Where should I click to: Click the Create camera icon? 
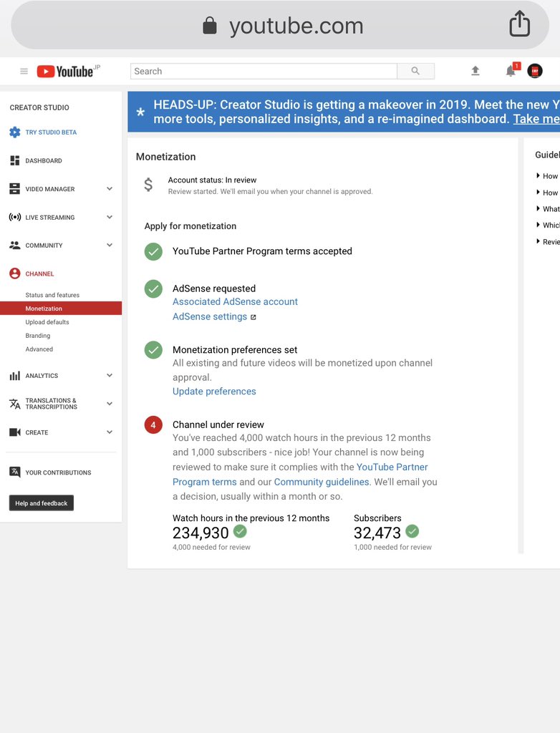tap(15, 432)
